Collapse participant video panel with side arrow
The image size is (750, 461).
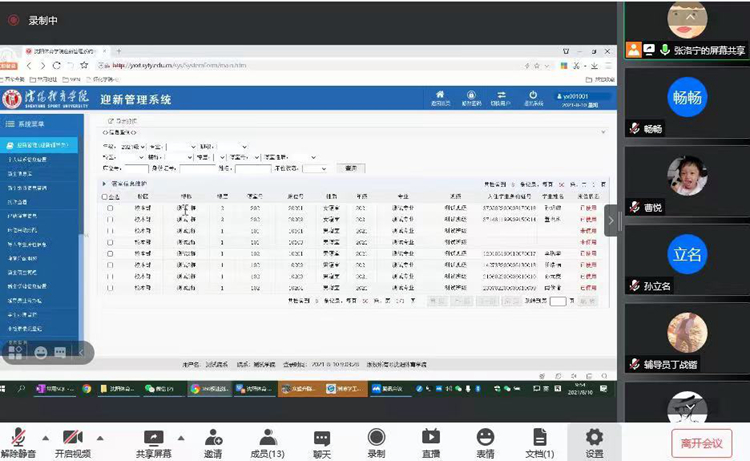611,220
